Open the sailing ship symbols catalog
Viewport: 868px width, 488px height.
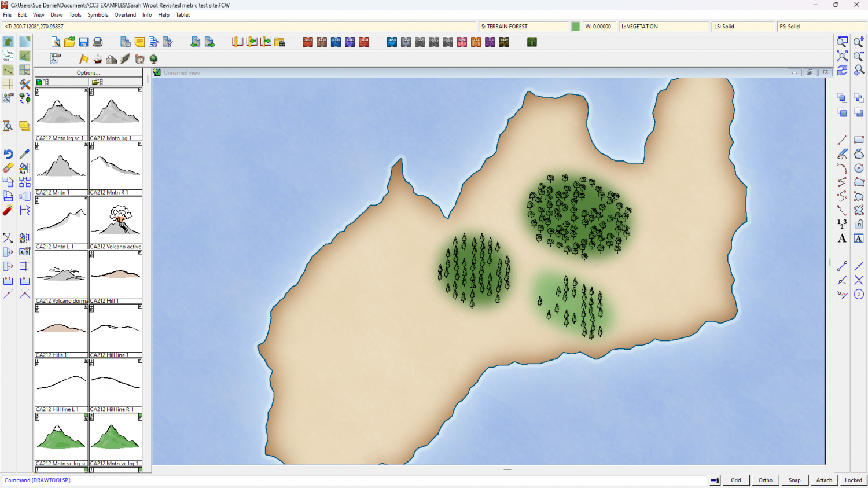(x=97, y=59)
